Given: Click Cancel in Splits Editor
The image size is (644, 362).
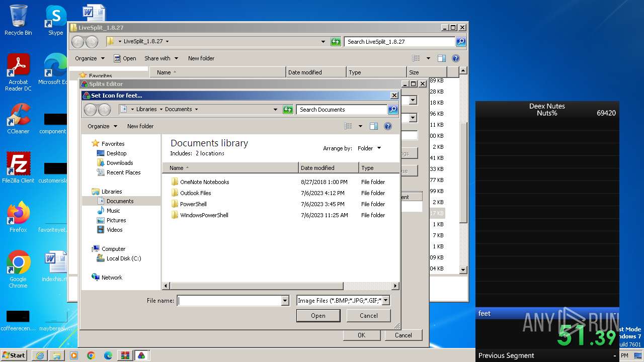Looking at the screenshot, I should tap(403, 335).
